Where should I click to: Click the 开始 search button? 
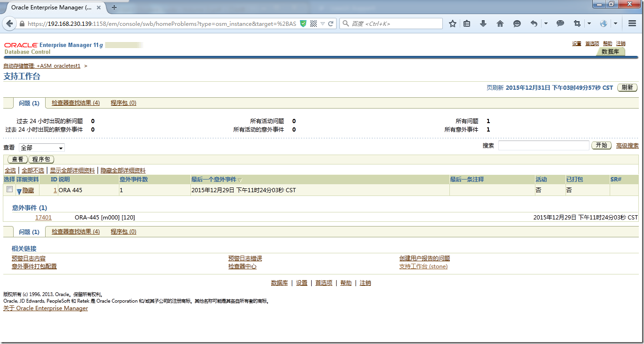[x=602, y=146]
